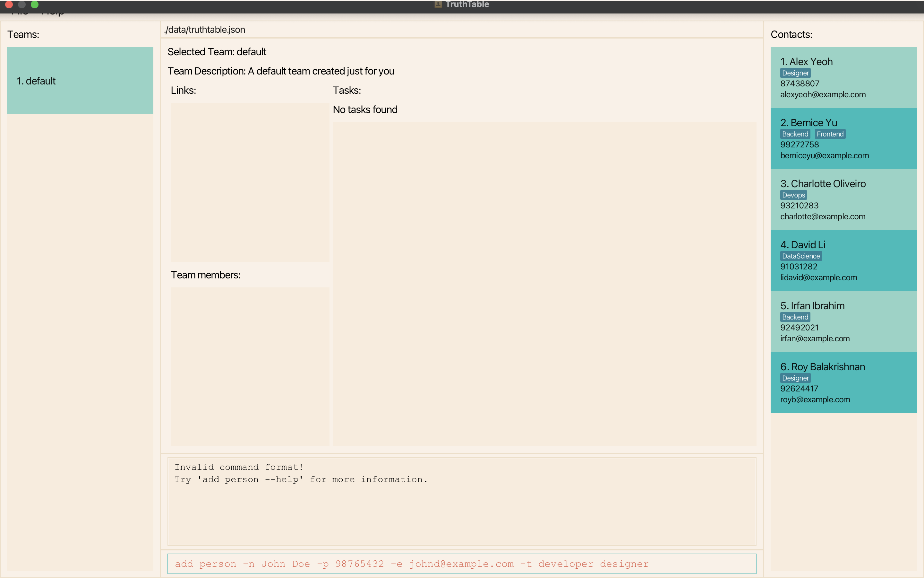924x578 pixels.
Task: Click the Designer tag under Alex Yeoh
Action: (795, 73)
